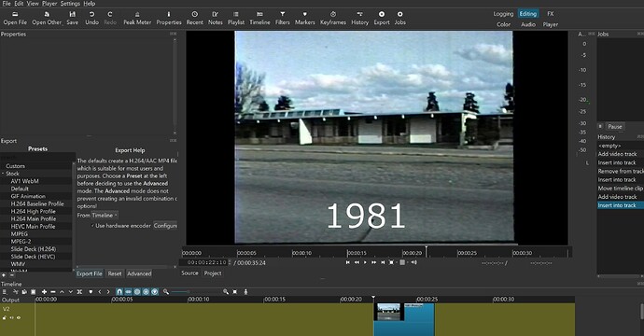The height and width of the screenshot is (336, 644).
Task: Open the Notes panel
Action: coord(216,19)
